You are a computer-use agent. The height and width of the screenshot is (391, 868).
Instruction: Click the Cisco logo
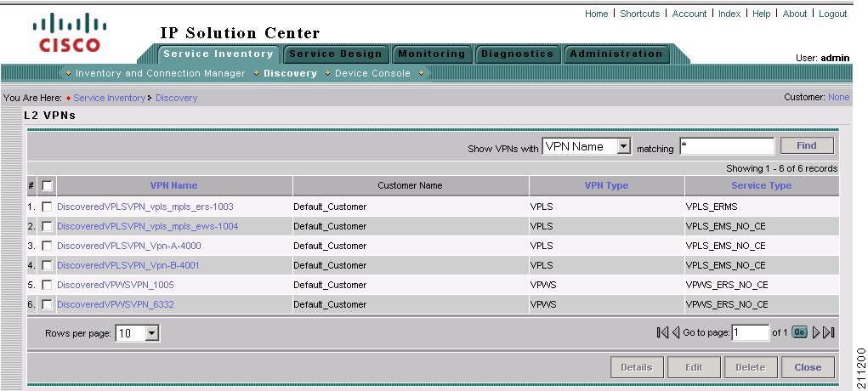[x=70, y=32]
